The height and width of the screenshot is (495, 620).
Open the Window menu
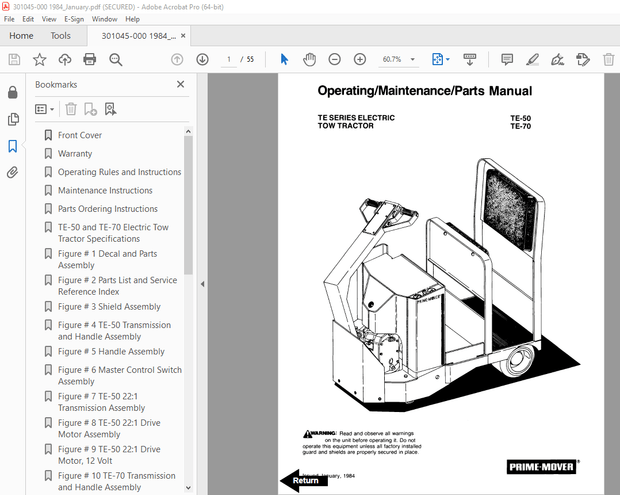tap(104, 19)
